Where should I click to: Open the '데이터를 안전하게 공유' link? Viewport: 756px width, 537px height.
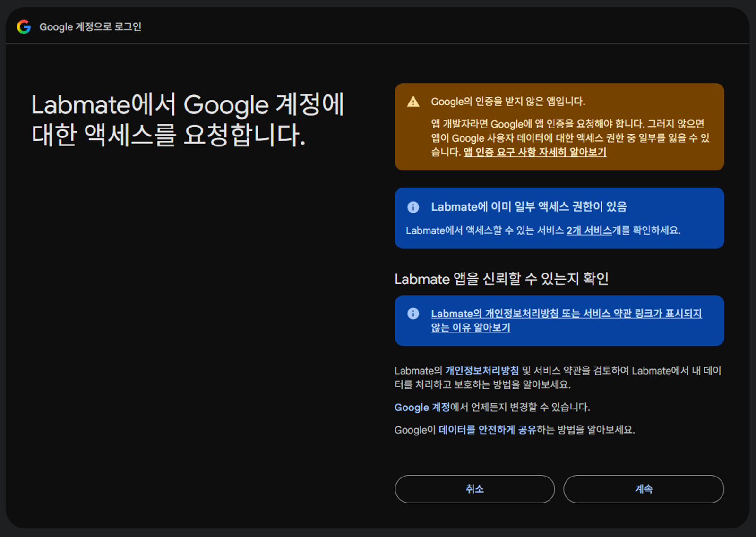487,430
